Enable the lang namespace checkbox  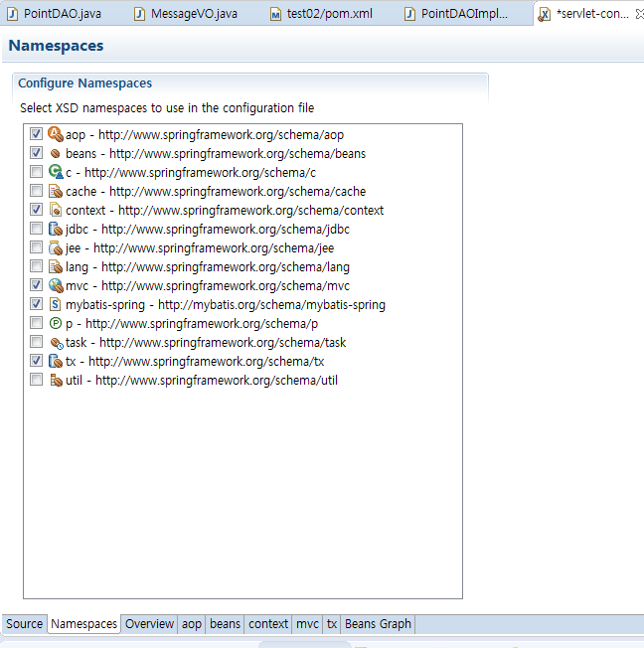(36, 266)
